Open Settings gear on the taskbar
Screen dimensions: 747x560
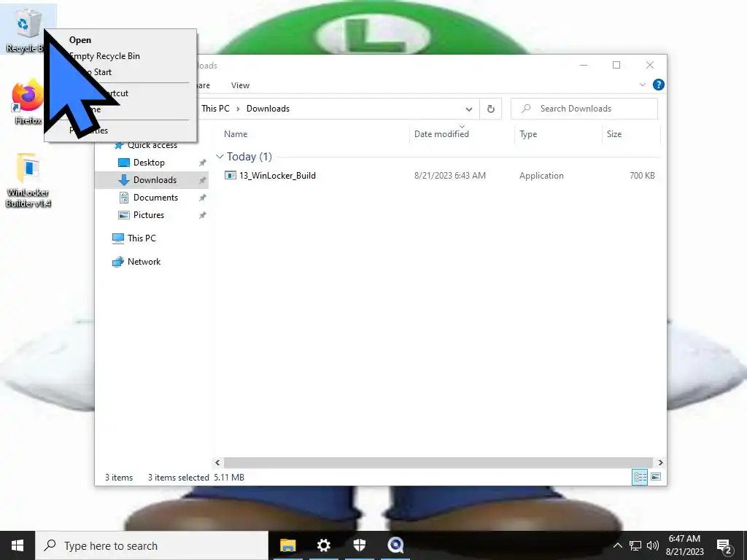click(324, 545)
